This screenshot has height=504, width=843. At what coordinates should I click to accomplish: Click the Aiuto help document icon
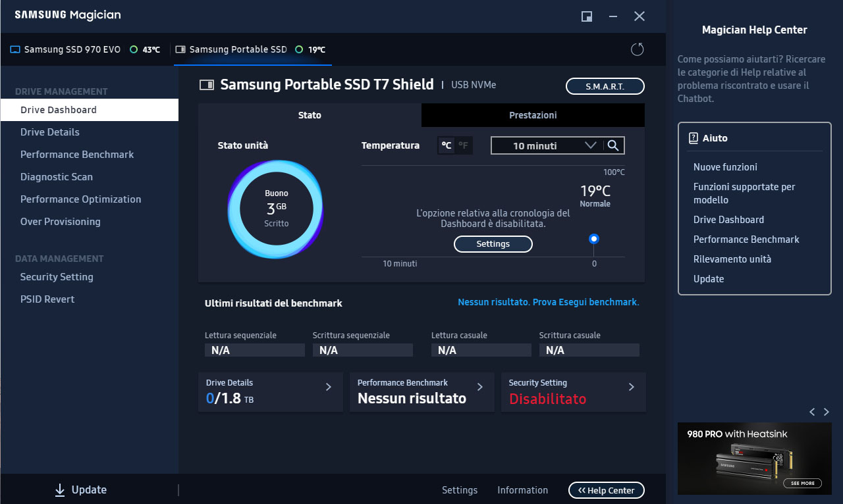tap(693, 138)
